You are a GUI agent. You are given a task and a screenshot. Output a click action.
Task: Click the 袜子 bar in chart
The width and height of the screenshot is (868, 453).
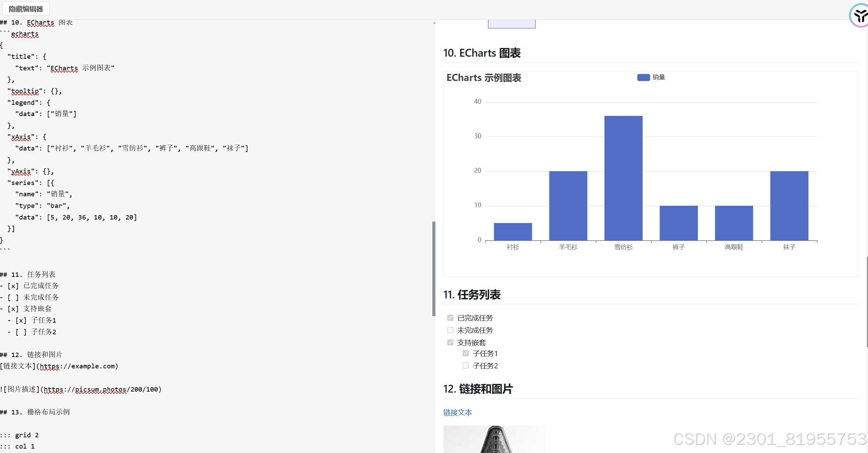tap(789, 206)
